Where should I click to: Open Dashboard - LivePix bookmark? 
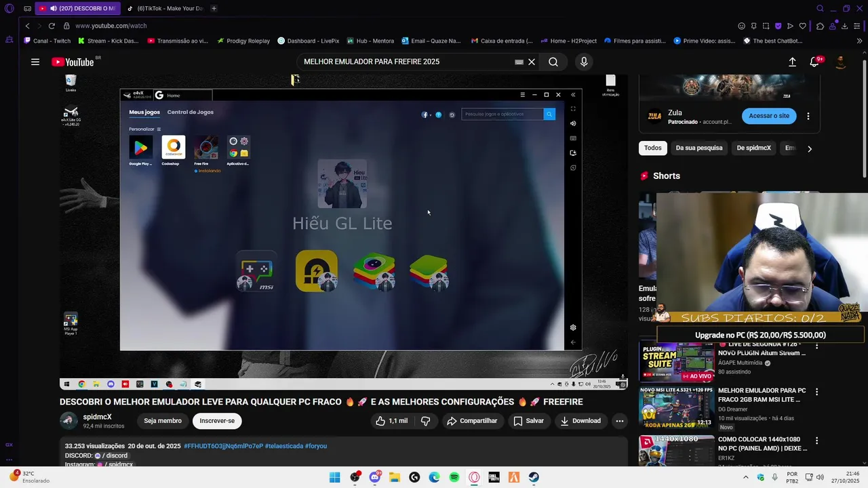(x=308, y=41)
